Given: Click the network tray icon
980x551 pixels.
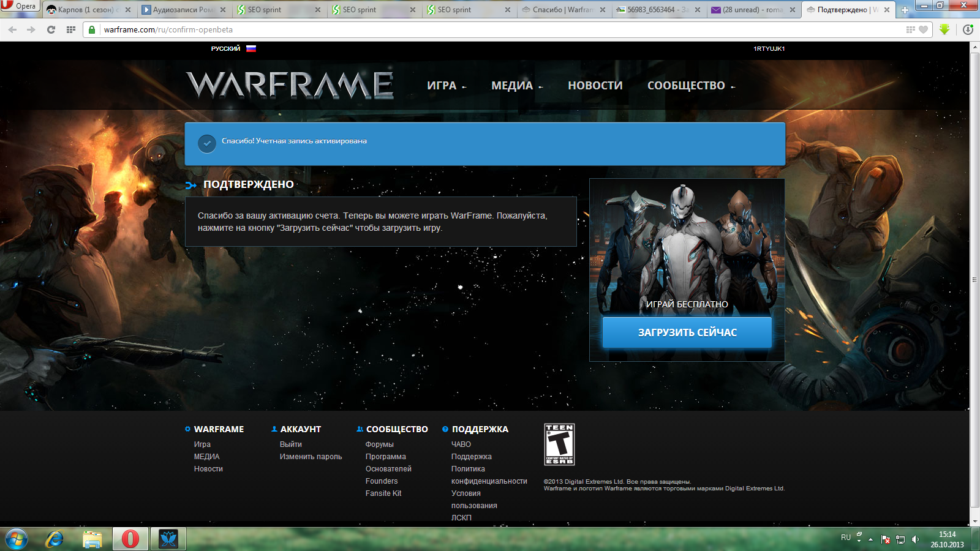Looking at the screenshot, I should 900,539.
